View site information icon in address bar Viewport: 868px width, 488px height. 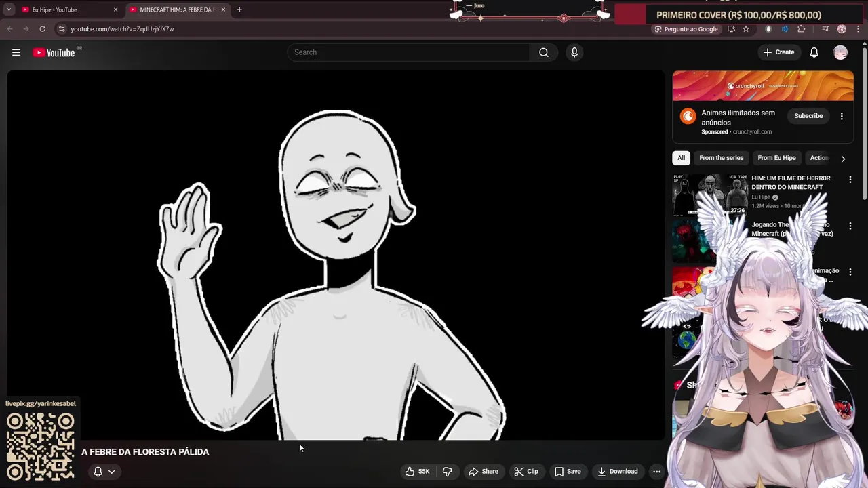pyautogui.click(x=62, y=28)
